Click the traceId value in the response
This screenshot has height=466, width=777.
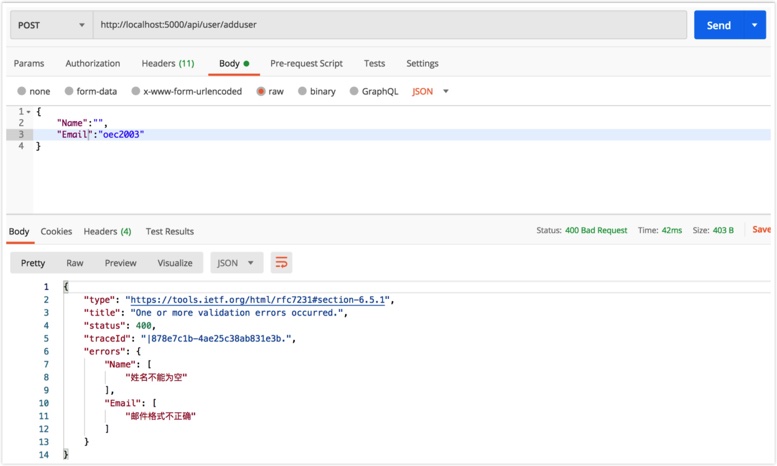point(218,339)
